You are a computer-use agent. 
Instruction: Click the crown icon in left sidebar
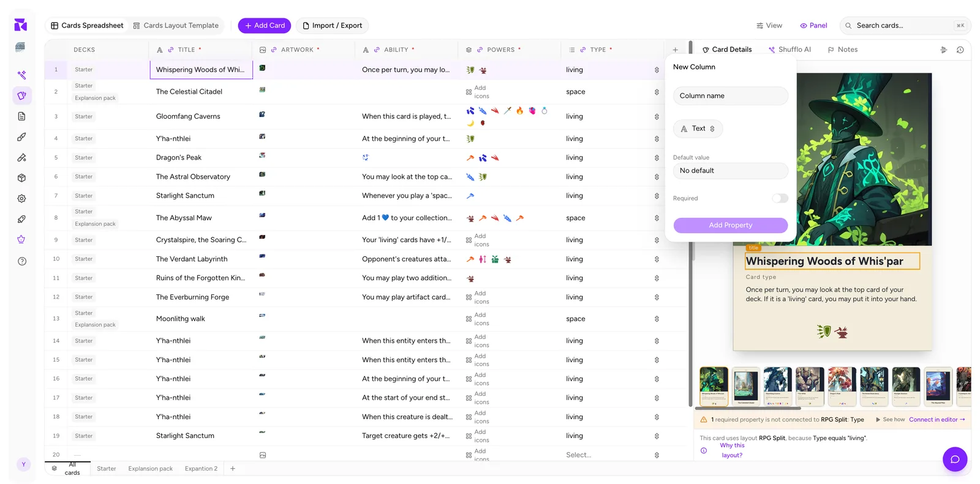pyautogui.click(x=21, y=239)
